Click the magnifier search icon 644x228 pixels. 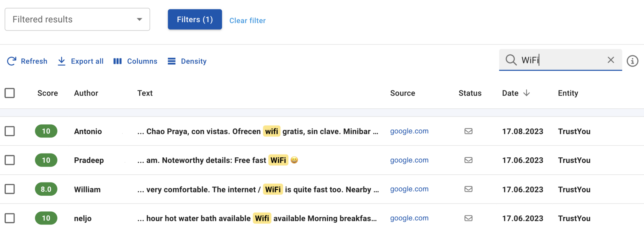coord(511,60)
